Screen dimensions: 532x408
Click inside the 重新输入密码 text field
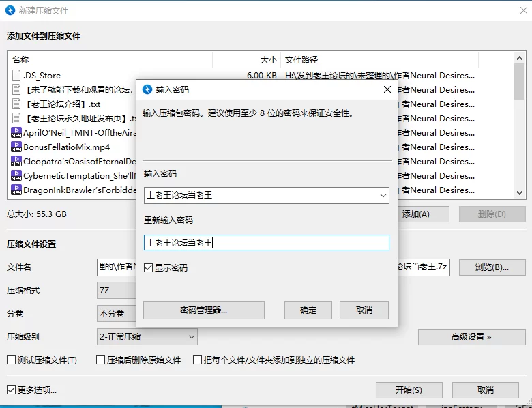pos(266,243)
